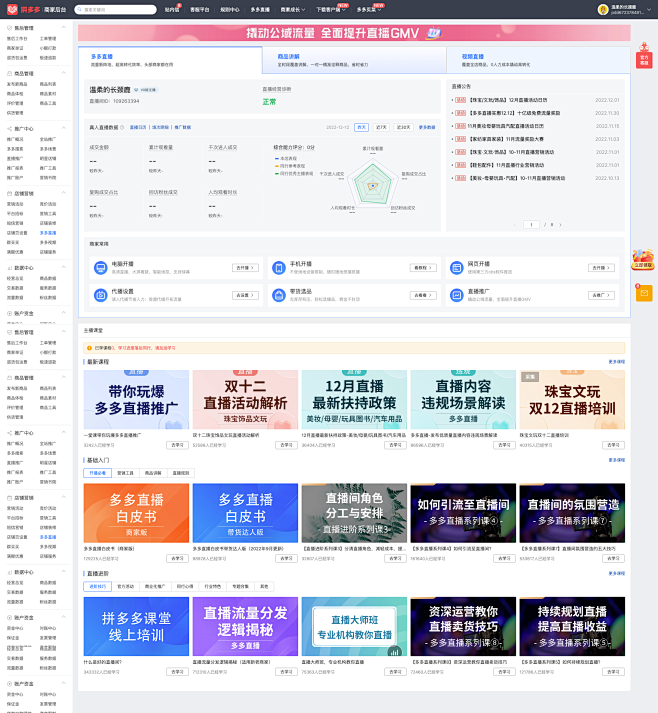Click the info icon next to 真人直播数据

pyautogui.click(x=122, y=127)
